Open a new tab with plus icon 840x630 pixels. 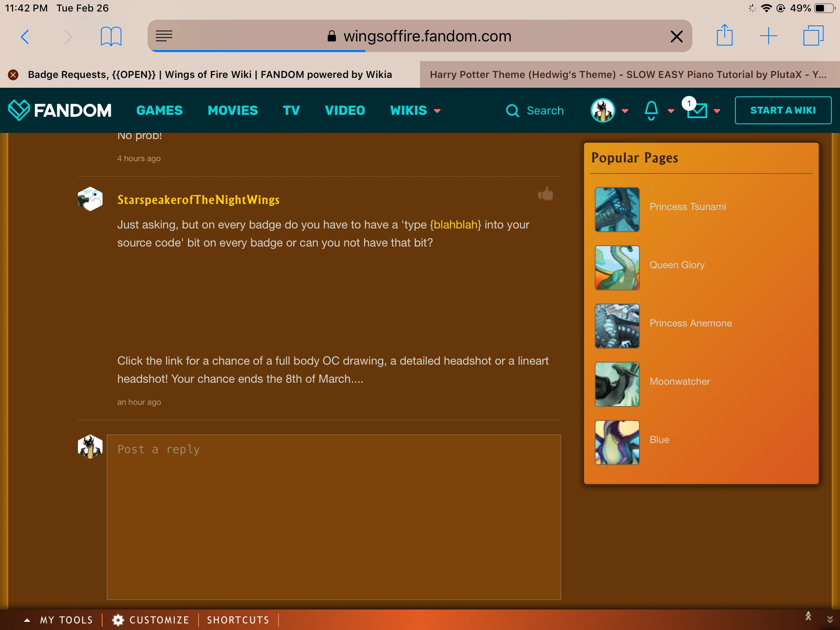pyautogui.click(x=768, y=36)
